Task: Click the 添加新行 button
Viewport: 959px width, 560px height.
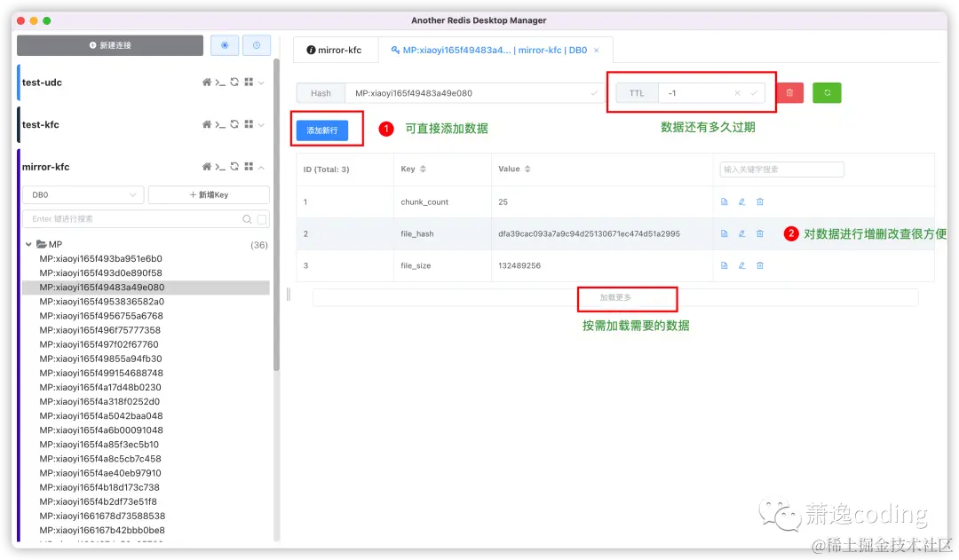Action: [x=322, y=130]
